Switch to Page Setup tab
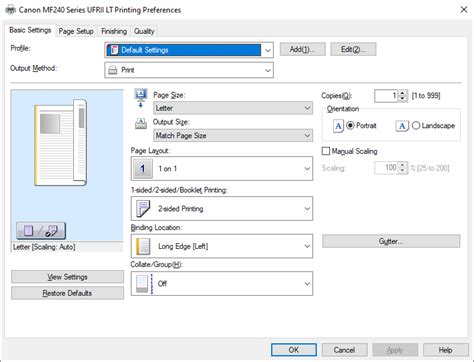This screenshot has height=362, width=474. pyautogui.click(x=76, y=31)
